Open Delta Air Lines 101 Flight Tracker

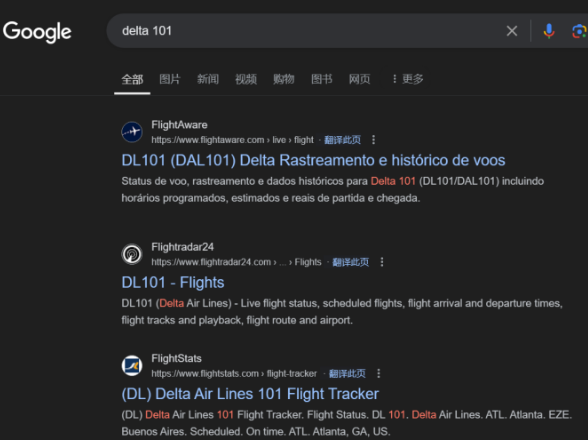click(x=250, y=394)
